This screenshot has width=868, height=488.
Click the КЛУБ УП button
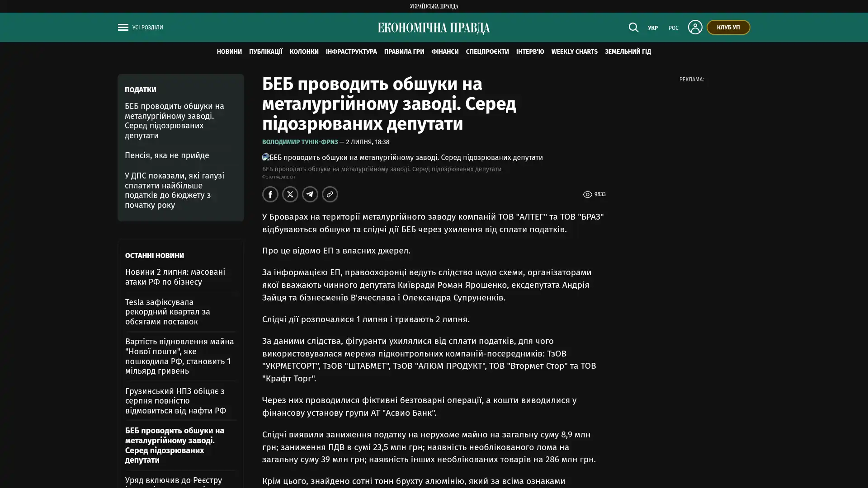point(728,28)
